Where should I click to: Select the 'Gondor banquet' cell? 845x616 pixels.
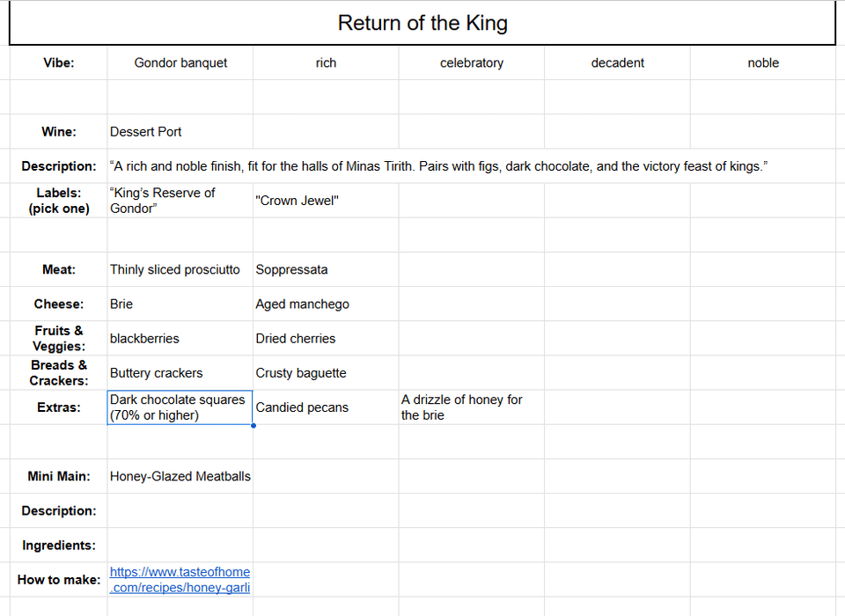point(180,63)
